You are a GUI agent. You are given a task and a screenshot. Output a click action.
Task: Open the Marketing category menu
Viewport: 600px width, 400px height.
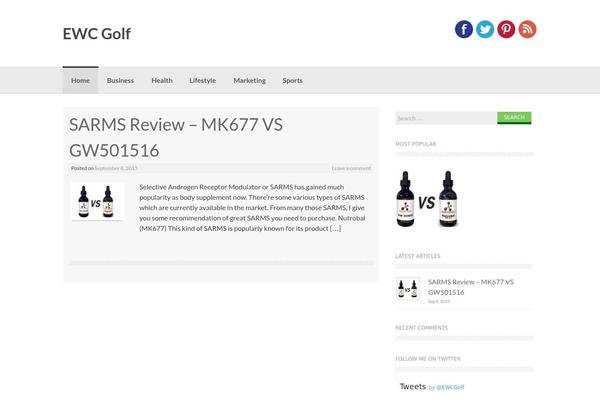tap(249, 80)
